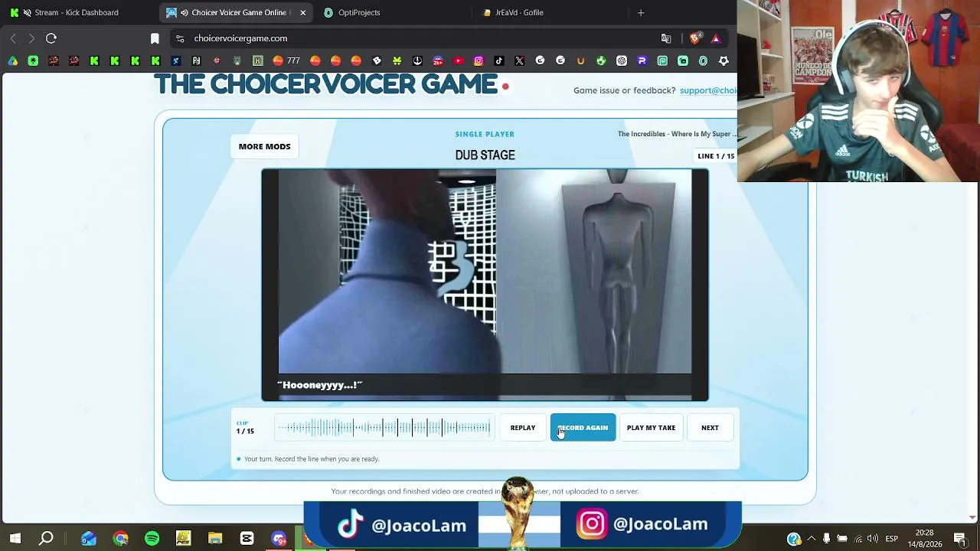Click the MORE MODS button
This screenshot has width=980, height=551.
(264, 146)
